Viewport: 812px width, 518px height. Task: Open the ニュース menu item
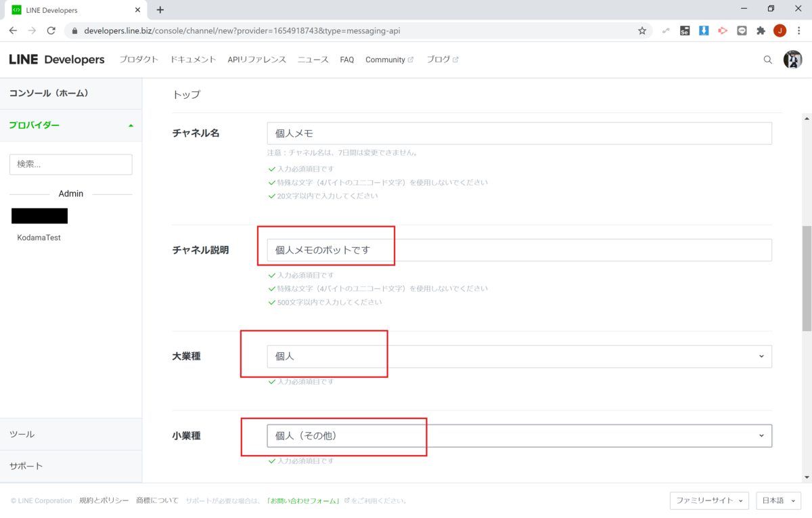coord(313,60)
